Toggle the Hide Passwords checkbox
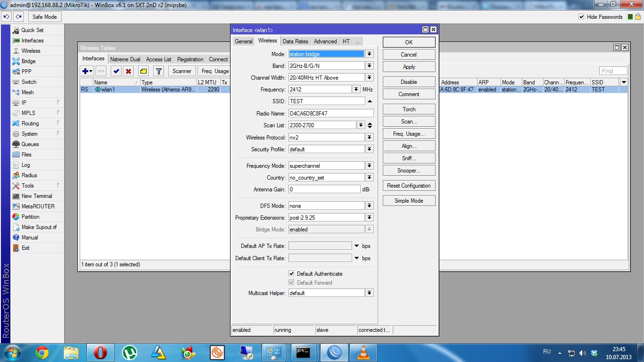Image resolution: width=644 pixels, height=362 pixels. (581, 17)
